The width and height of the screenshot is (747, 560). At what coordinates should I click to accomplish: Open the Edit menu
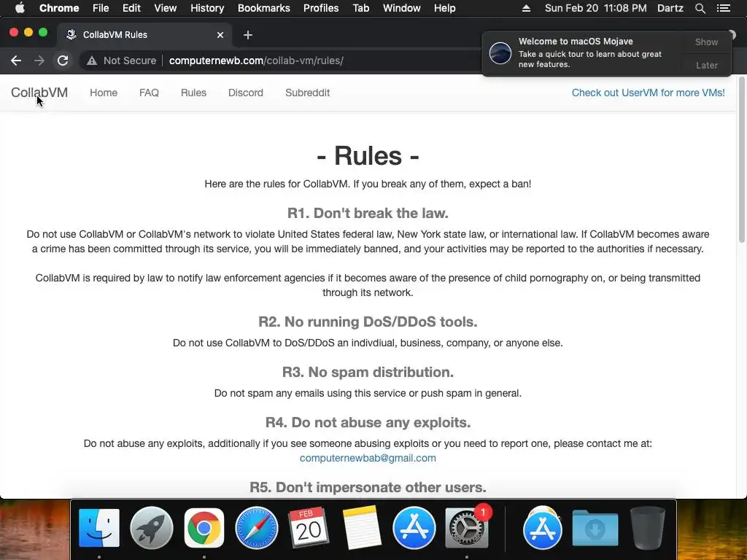pyautogui.click(x=131, y=8)
